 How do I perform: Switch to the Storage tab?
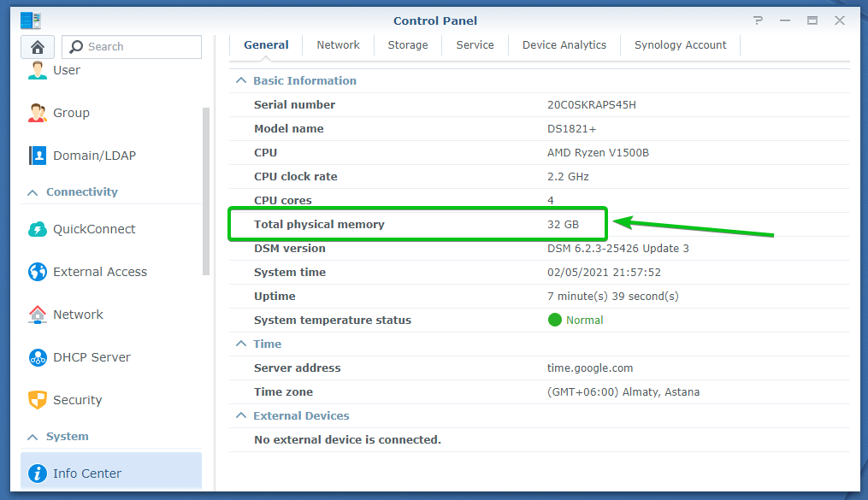click(408, 45)
